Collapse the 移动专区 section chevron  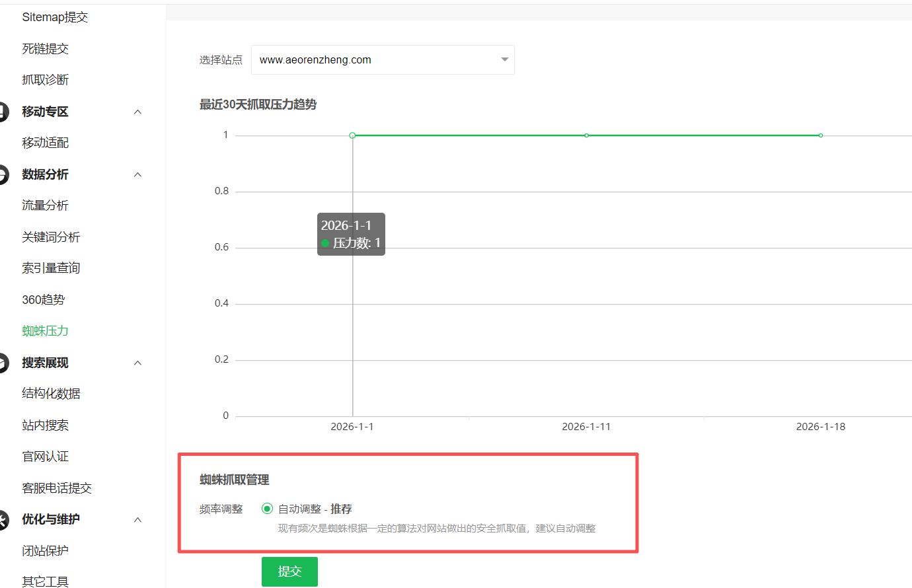click(137, 112)
